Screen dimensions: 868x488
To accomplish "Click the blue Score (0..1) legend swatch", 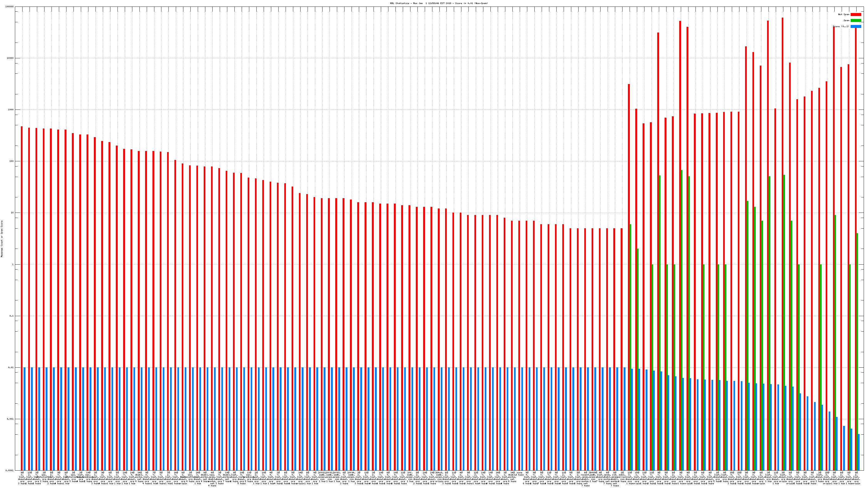I will tap(856, 26).
